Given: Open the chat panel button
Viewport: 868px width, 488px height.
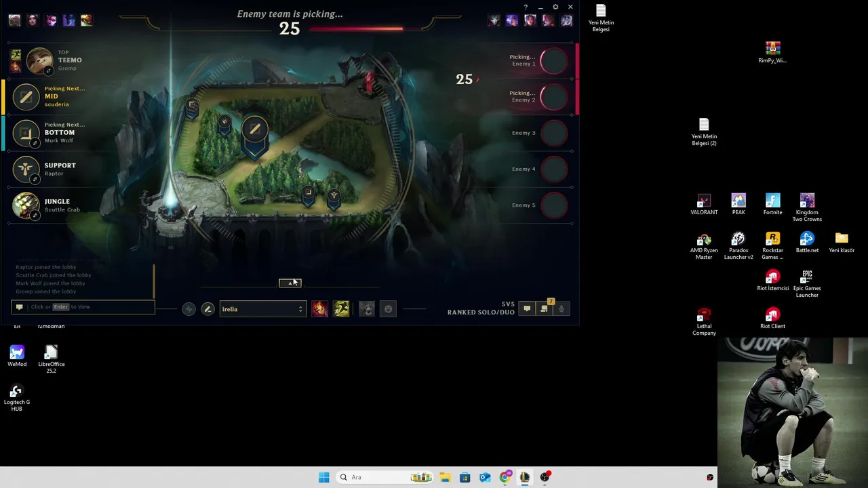Looking at the screenshot, I should (x=527, y=309).
